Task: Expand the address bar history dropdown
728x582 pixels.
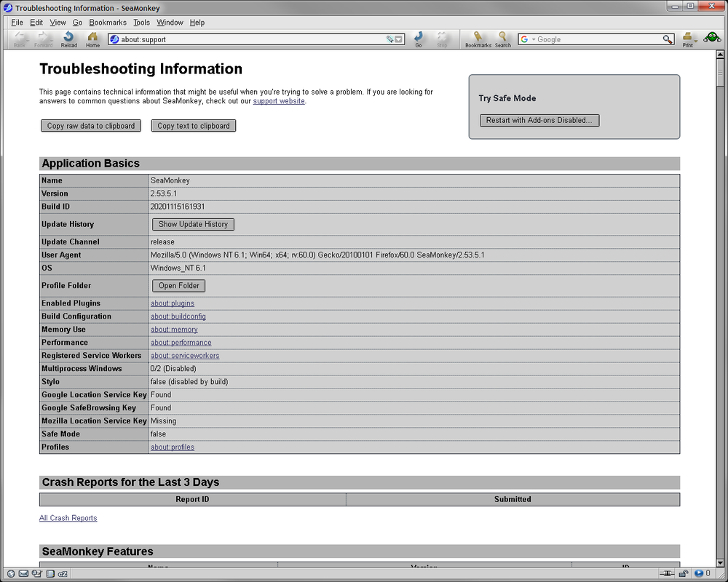Action: click(398, 39)
